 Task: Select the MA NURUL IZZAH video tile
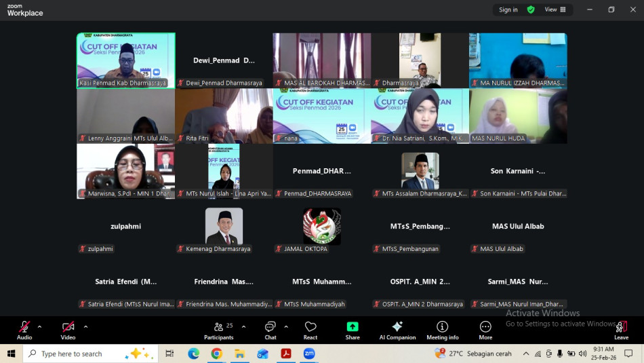(518, 60)
